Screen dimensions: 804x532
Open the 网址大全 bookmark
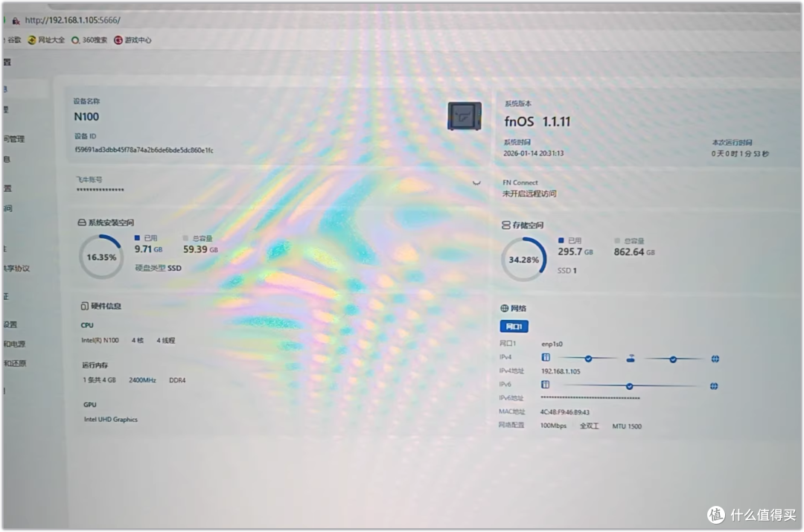coord(46,40)
